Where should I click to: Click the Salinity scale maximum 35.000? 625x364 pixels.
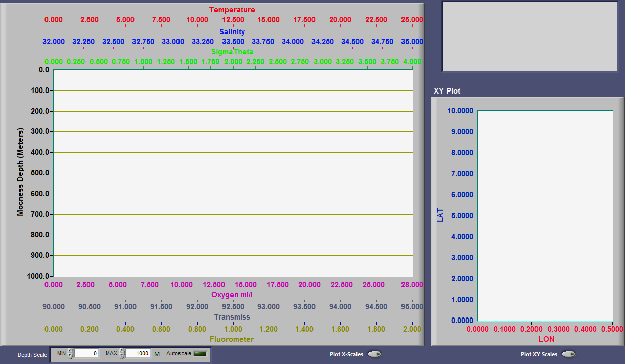413,42
